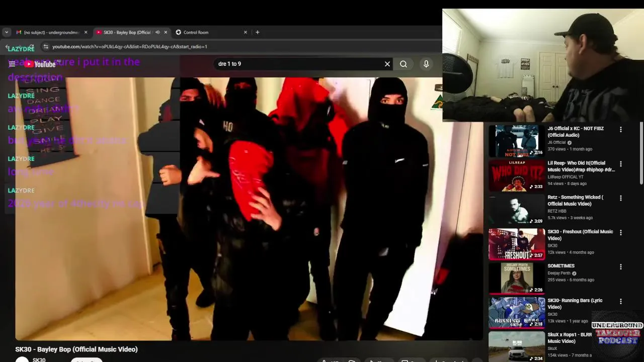Open the 'LilReep OFFICAL YT' channel name
Viewport: 644px width, 362px height.
point(566,177)
